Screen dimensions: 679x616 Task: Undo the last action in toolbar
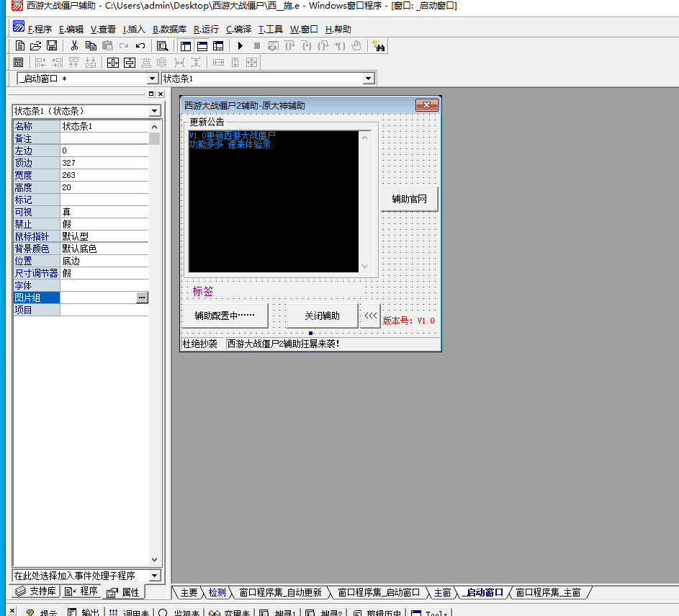pyautogui.click(x=140, y=45)
